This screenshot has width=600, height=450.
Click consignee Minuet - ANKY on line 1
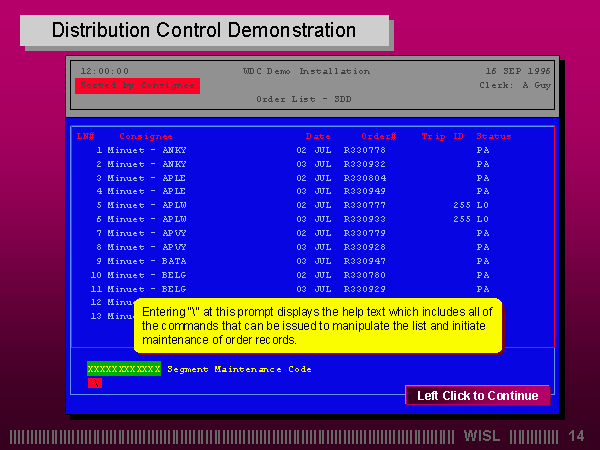click(147, 150)
